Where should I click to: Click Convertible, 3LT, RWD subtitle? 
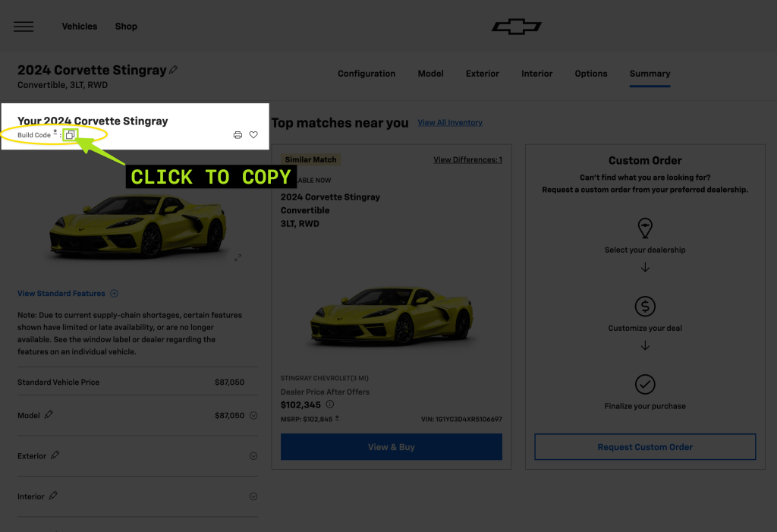pyautogui.click(x=62, y=85)
